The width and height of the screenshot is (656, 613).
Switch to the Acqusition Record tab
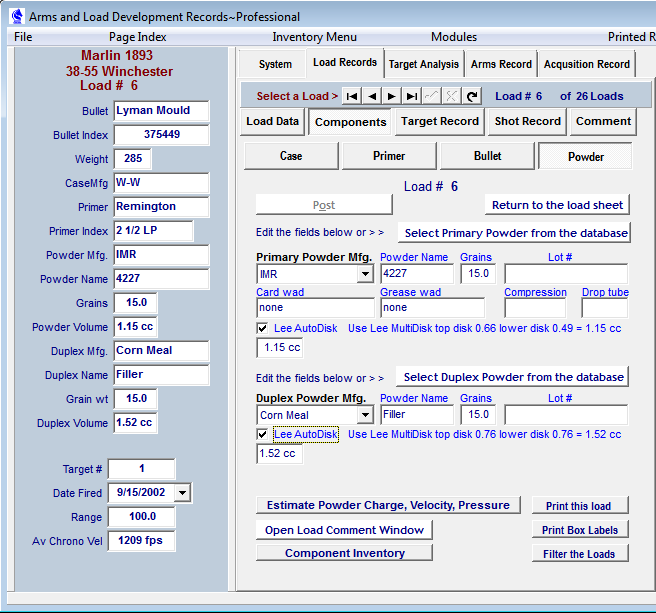pos(587,64)
